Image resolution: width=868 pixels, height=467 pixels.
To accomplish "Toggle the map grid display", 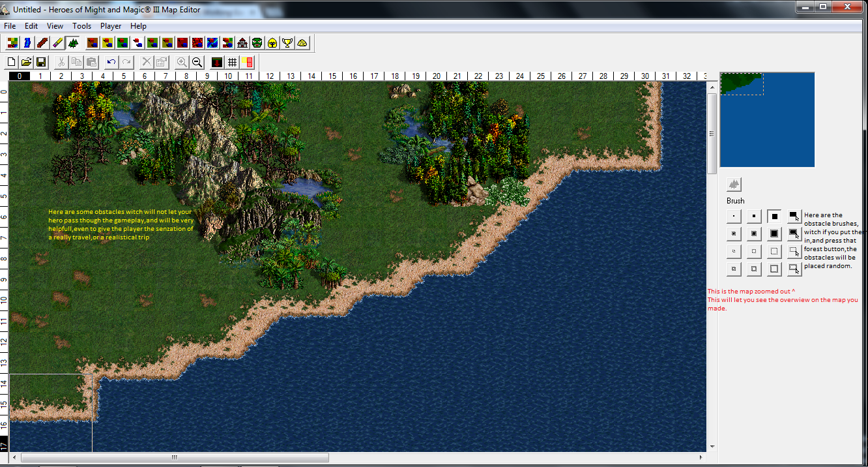I will [x=232, y=62].
